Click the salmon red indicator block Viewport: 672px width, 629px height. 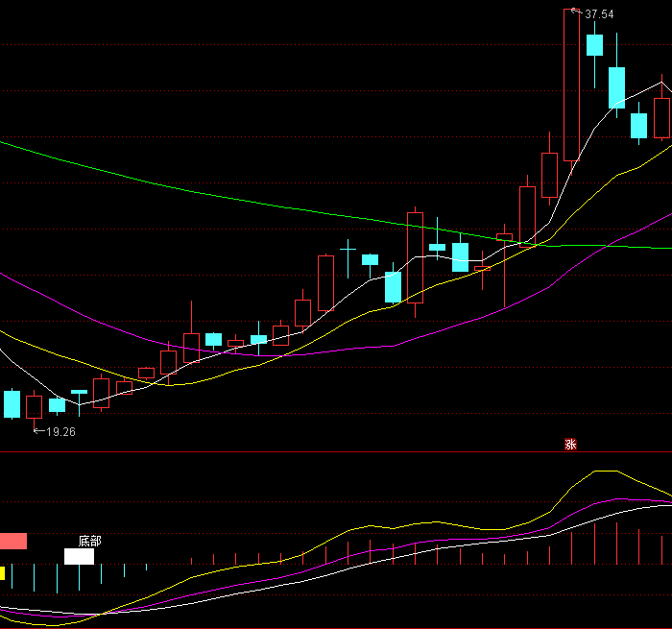[x=13, y=541]
